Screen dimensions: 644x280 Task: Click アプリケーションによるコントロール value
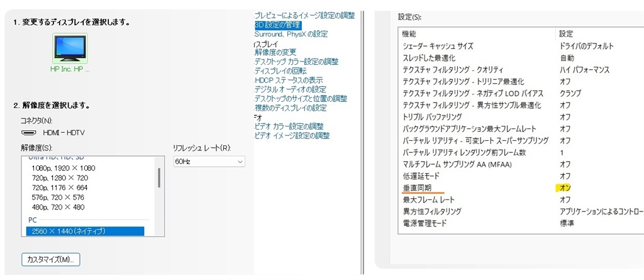[x=602, y=212]
